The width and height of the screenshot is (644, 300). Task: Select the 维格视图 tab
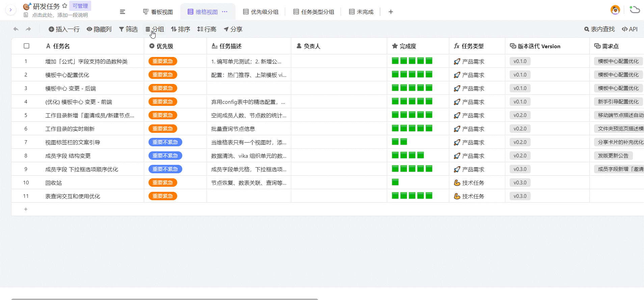coord(203,12)
